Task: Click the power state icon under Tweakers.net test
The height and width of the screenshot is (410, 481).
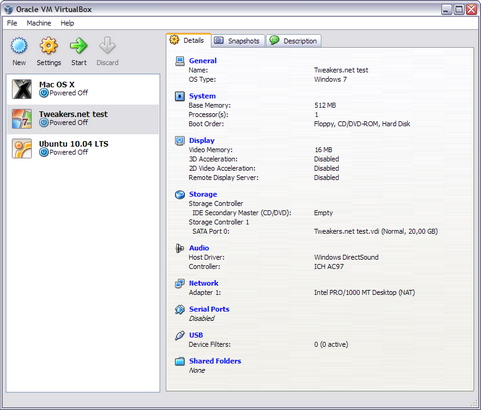Action: tap(44, 123)
